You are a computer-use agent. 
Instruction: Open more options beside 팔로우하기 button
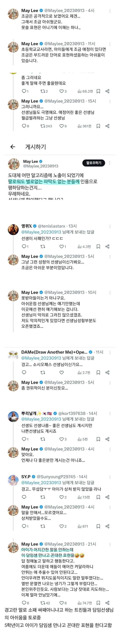coord(110,163)
